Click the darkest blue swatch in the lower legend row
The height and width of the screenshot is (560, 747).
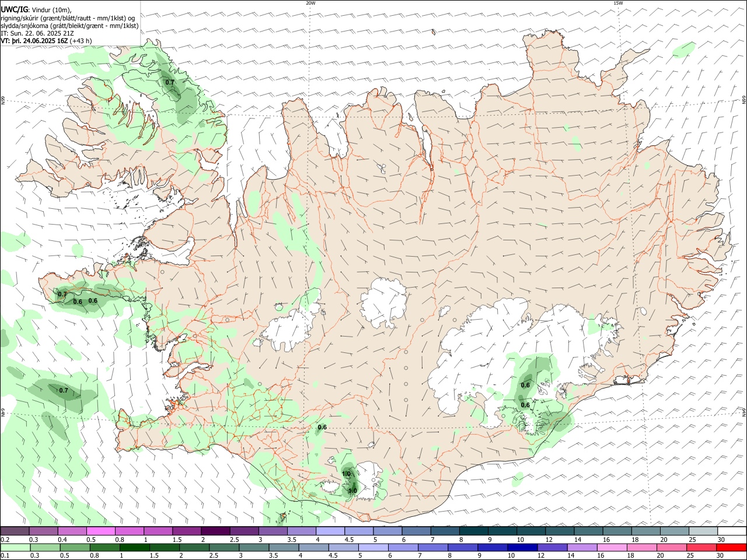(521, 547)
